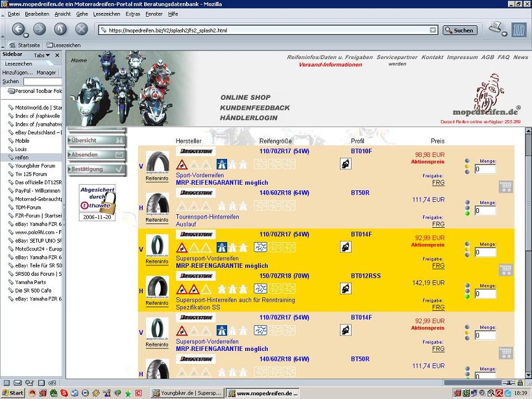Click the online/offline plug icon in status bar
532x399 pixels.
point(508,383)
